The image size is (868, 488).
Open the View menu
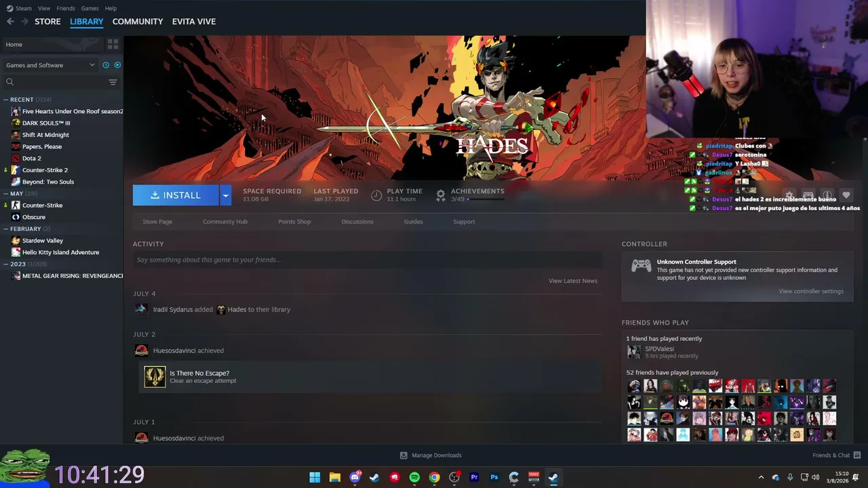44,8
